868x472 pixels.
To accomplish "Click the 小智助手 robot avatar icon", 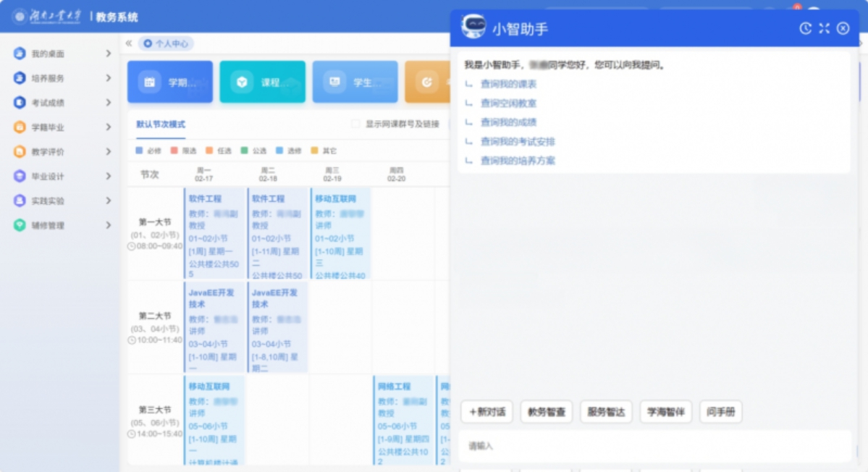I will (x=473, y=27).
